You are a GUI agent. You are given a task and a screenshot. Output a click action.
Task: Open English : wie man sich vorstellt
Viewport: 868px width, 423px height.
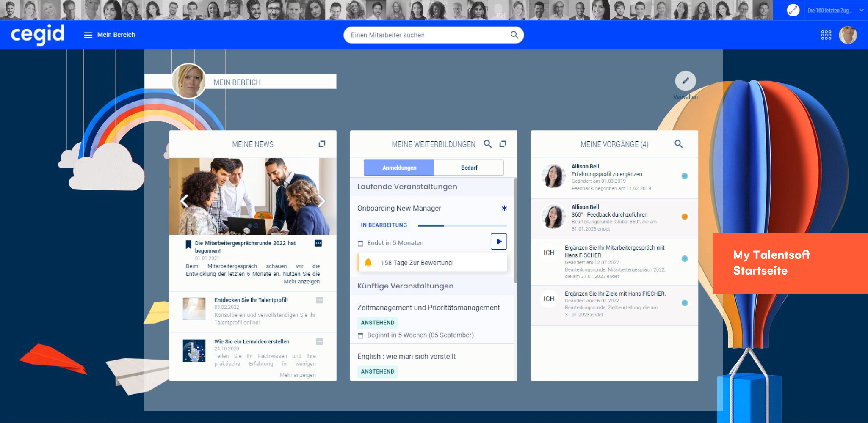click(406, 357)
